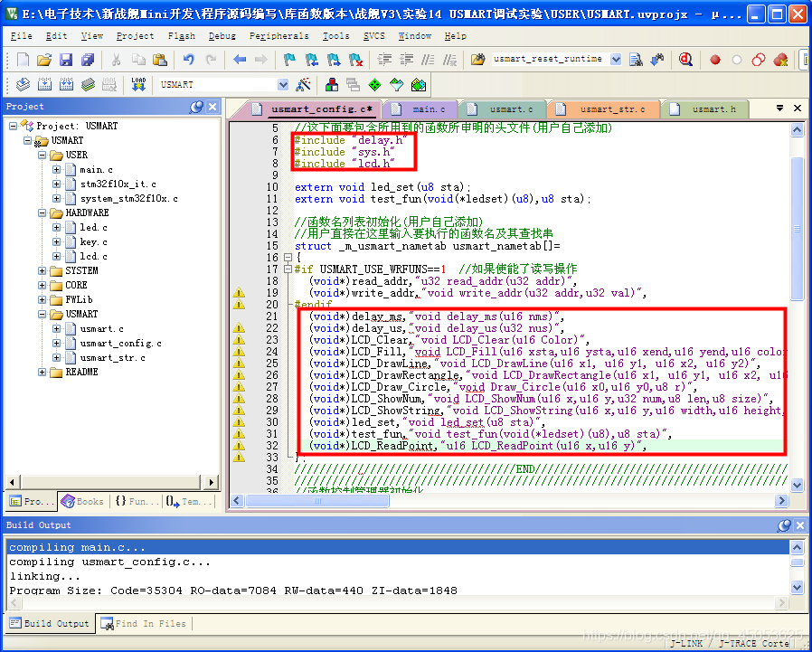Translate current file with first build-toolbar icon
The image size is (812, 652).
tap(23, 84)
